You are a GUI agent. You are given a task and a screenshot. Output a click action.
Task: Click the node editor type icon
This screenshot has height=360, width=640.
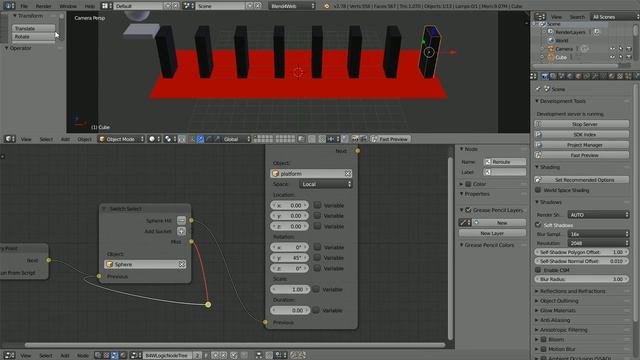[x=9, y=356]
